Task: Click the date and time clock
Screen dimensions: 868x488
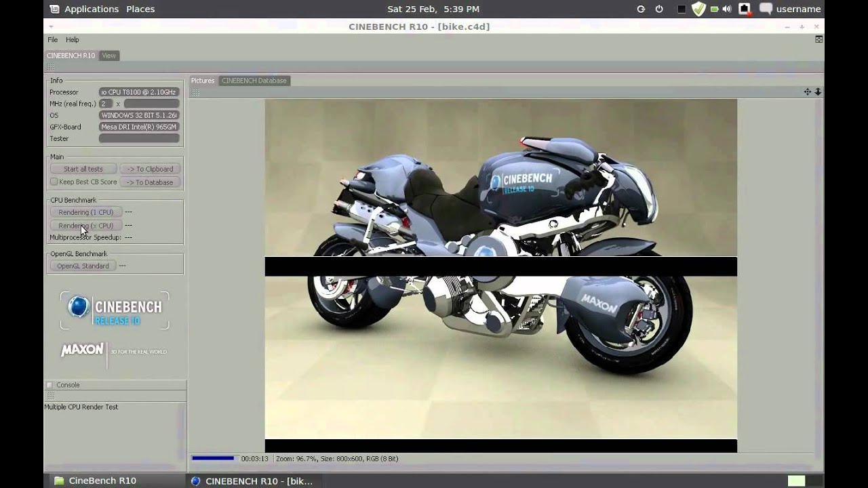Action: click(433, 9)
